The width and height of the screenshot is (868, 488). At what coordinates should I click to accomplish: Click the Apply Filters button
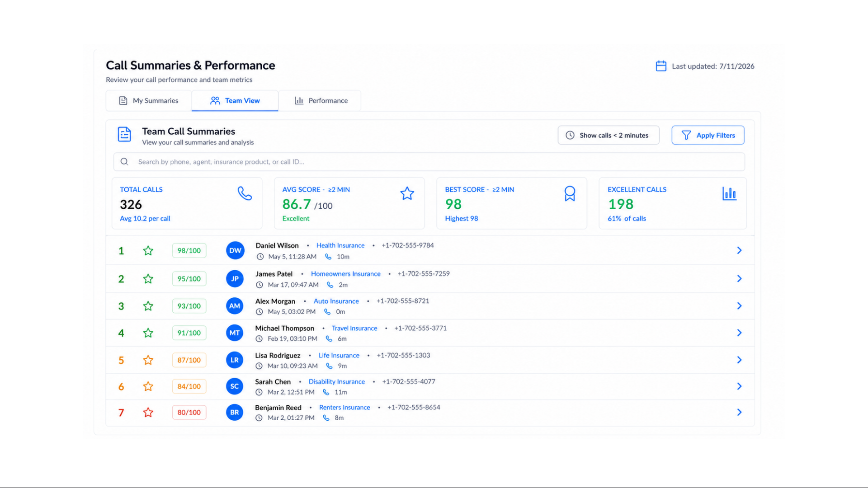click(708, 135)
